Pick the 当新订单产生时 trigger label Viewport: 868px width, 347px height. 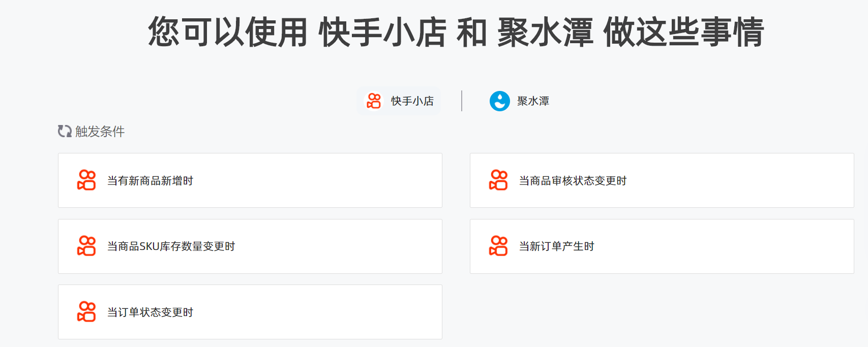click(x=556, y=246)
